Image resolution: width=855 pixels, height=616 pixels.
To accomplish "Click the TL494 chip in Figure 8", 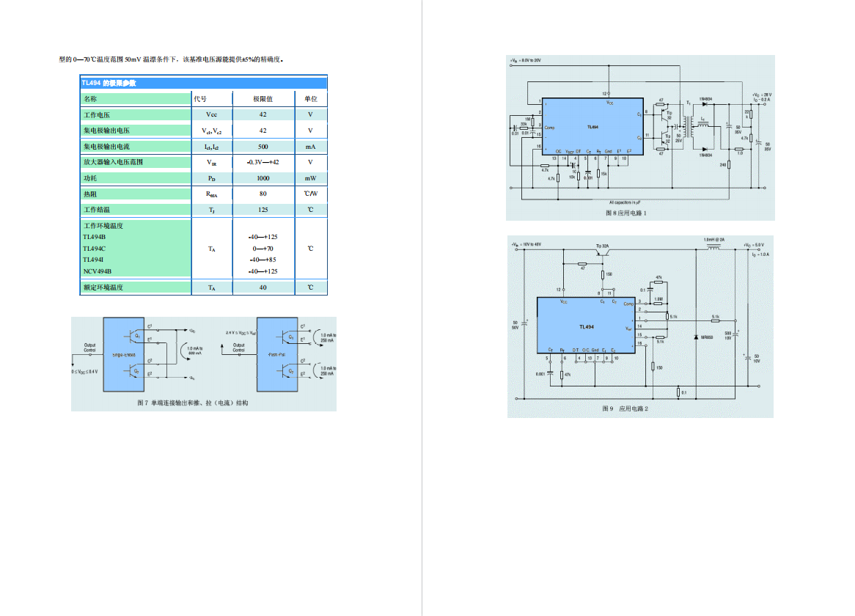I will [x=591, y=127].
